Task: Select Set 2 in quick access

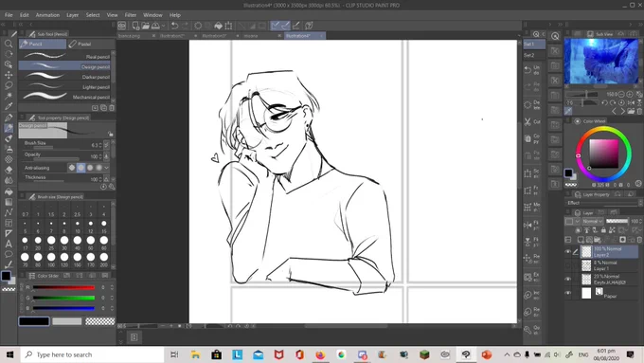Action: [x=534, y=55]
